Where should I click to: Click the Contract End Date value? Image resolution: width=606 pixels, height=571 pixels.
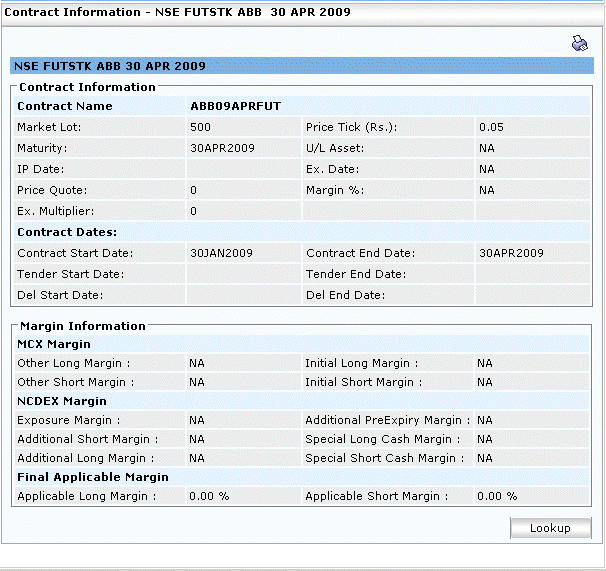point(511,253)
